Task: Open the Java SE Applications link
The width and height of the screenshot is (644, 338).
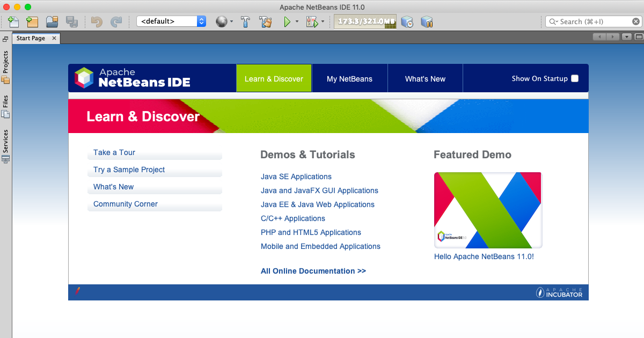Action: pos(296,177)
